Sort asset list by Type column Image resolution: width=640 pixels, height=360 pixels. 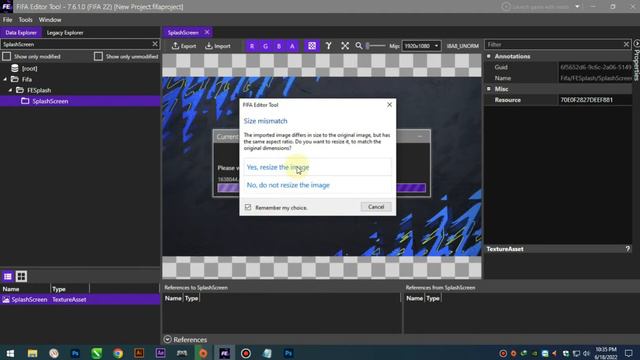pyautogui.click(x=70, y=289)
